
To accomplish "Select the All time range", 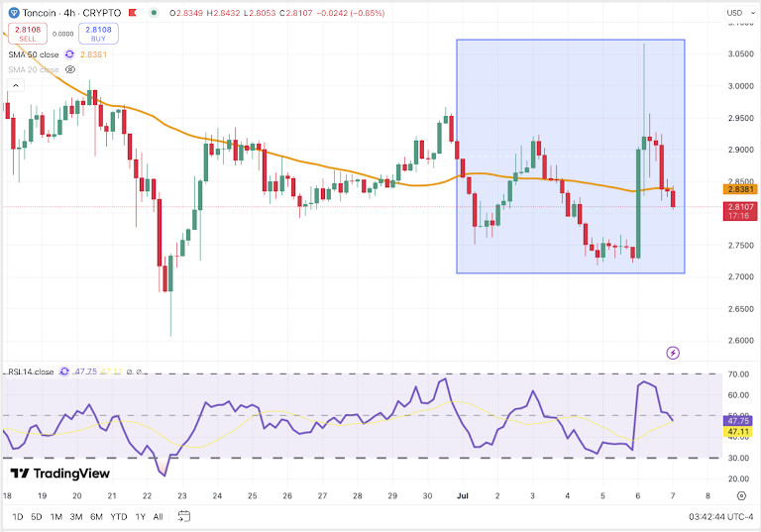I will 159,516.
